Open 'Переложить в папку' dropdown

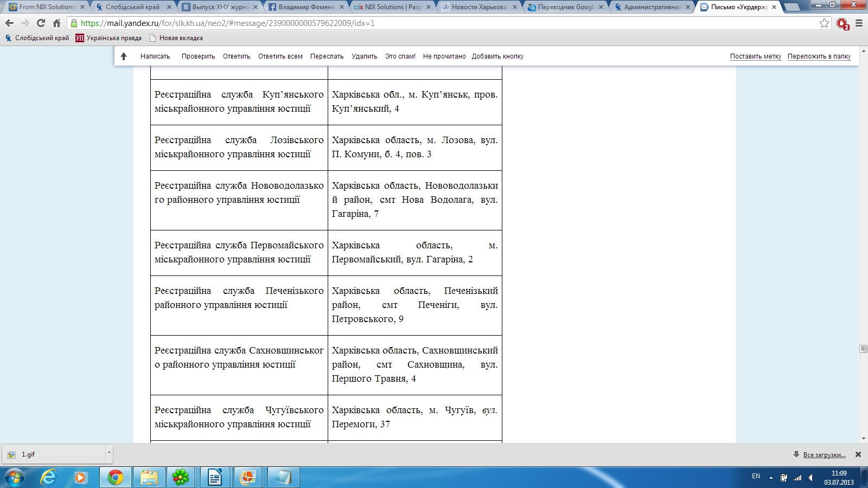pos(819,56)
